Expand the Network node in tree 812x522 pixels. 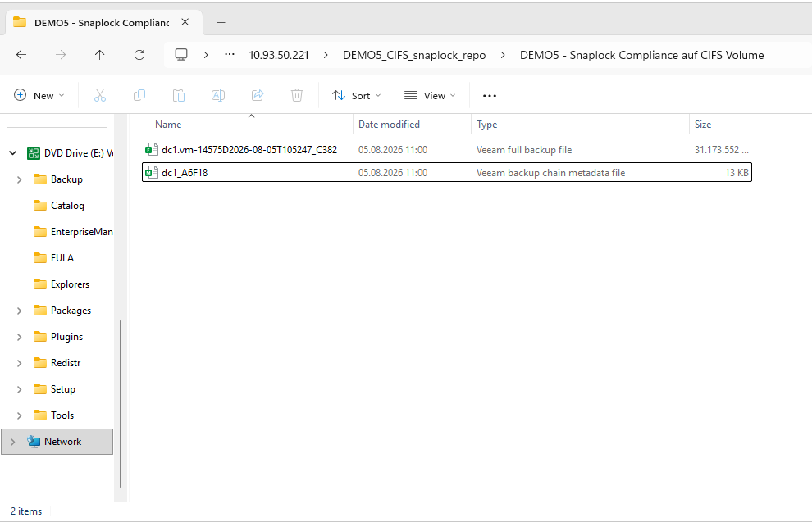[13, 442]
